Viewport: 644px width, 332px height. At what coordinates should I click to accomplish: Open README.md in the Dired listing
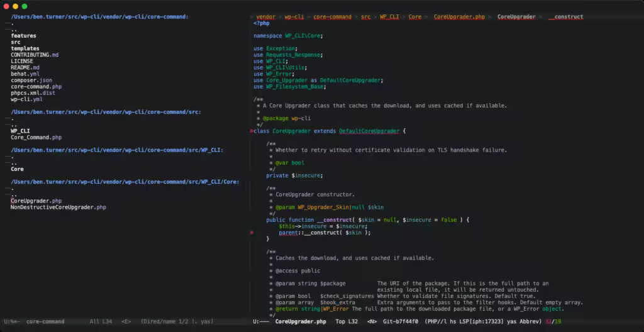(25, 67)
